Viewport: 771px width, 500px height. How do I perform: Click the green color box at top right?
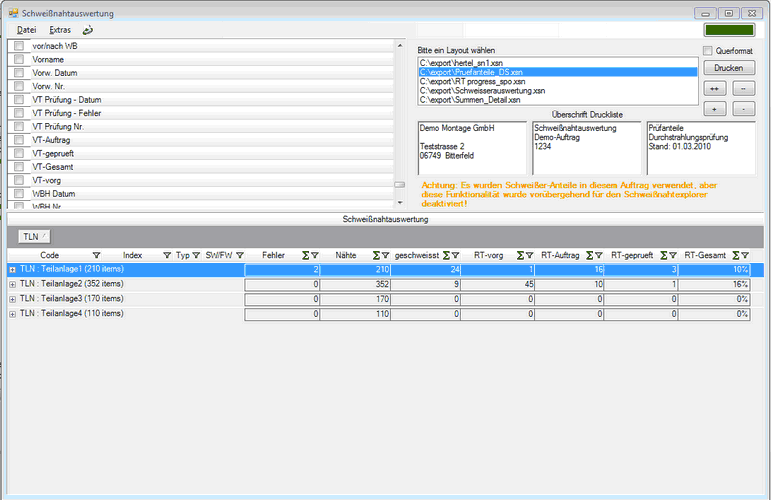coord(729,30)
